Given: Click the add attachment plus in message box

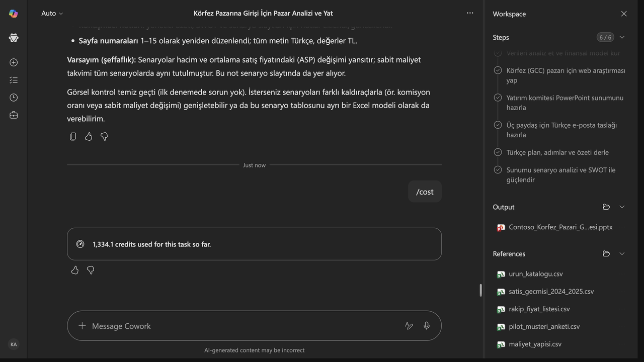Looking at the screenshot, I should 82,326.
